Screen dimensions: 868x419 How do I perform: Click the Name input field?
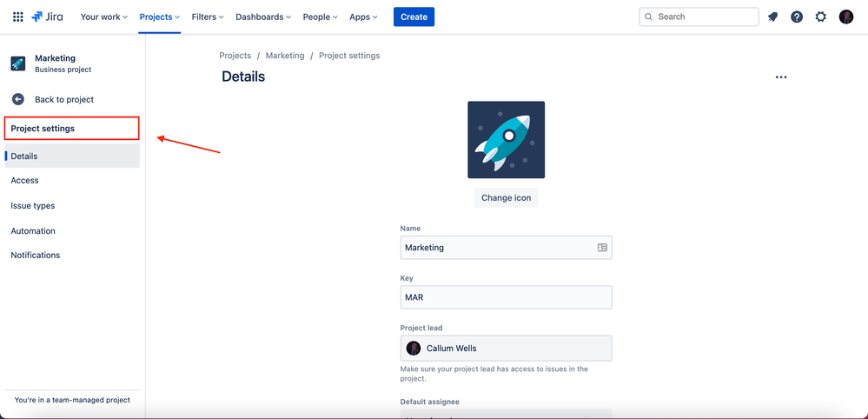[506, 248]
